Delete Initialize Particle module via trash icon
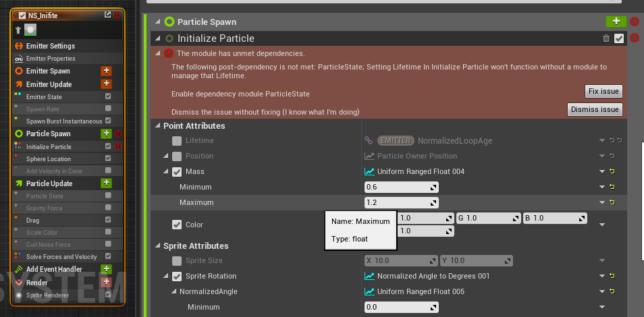 pyautogui.click(x=606, y=38)
